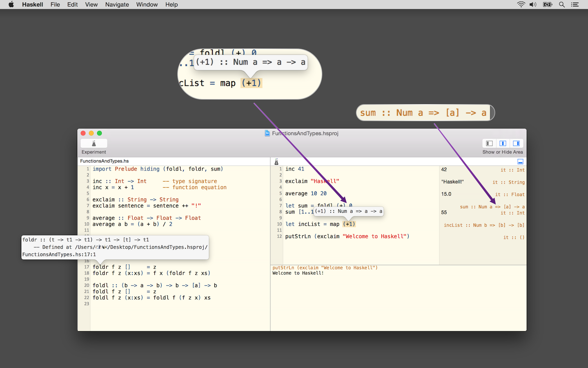Open Spotlight search
The width and height of the screenshot is (588, 368).
pyautogui.click(x=562, y=4)
